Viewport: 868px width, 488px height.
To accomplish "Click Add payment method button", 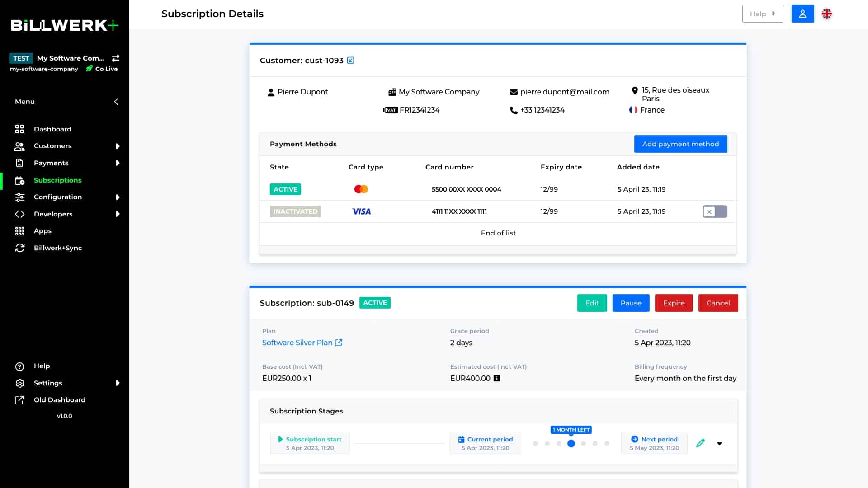I will coord(680,144).
